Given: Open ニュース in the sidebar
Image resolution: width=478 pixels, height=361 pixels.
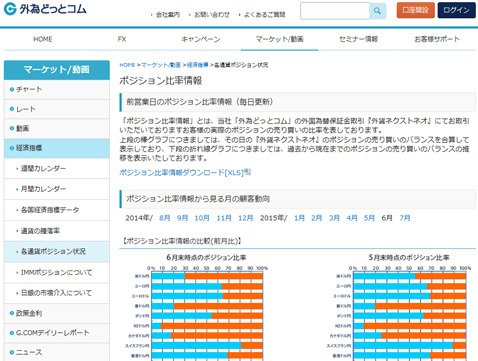Looking at the screenshot, I should click(57, 352).
